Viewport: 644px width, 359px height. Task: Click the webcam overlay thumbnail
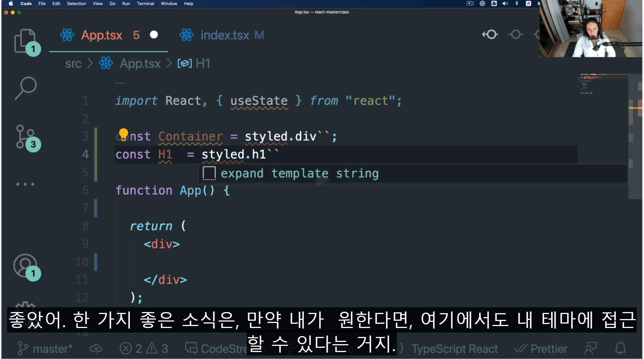point(591,28)
